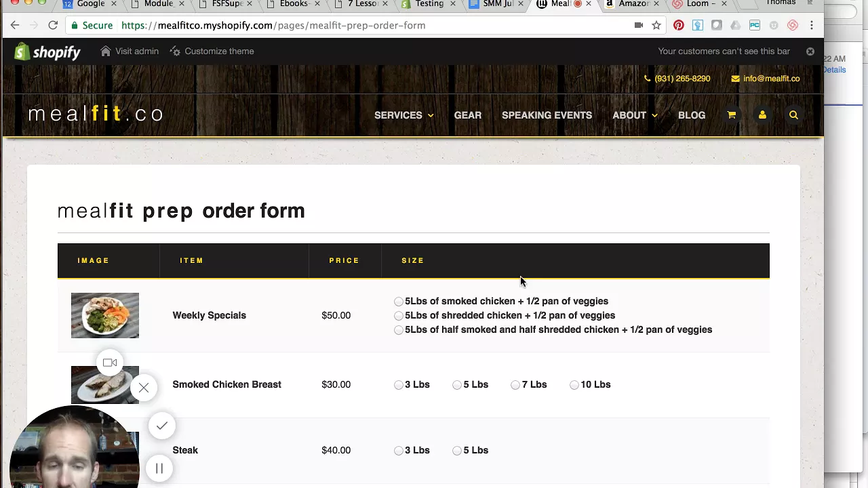Select 7 Lbs for Smoked Chicken Breast

coord(515,385)
